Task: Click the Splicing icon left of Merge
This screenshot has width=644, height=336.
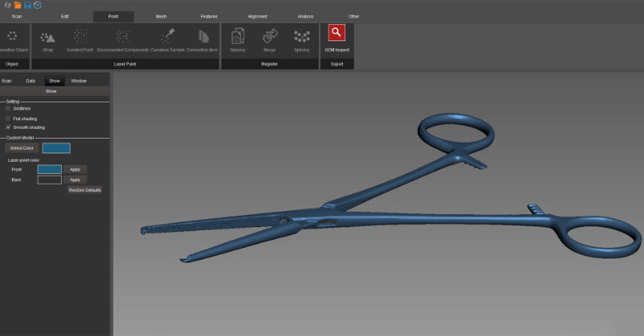Action: 237,37
